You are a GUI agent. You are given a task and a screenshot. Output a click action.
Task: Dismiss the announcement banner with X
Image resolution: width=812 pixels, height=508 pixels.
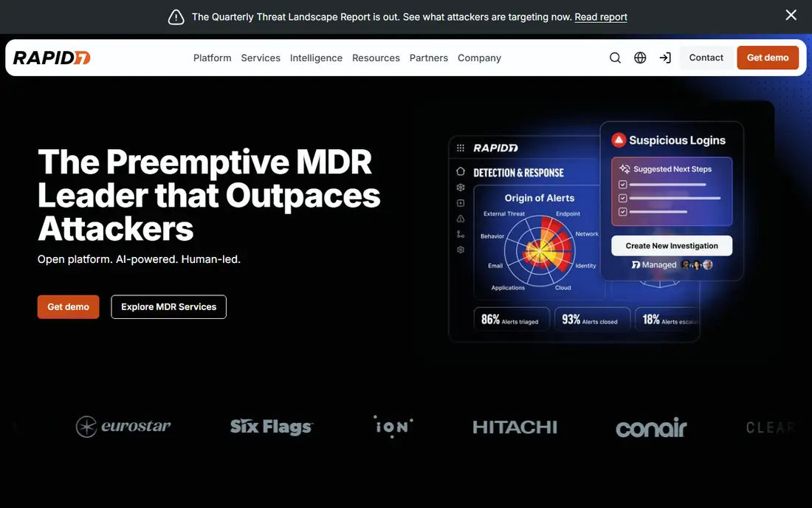click(791, 15)
